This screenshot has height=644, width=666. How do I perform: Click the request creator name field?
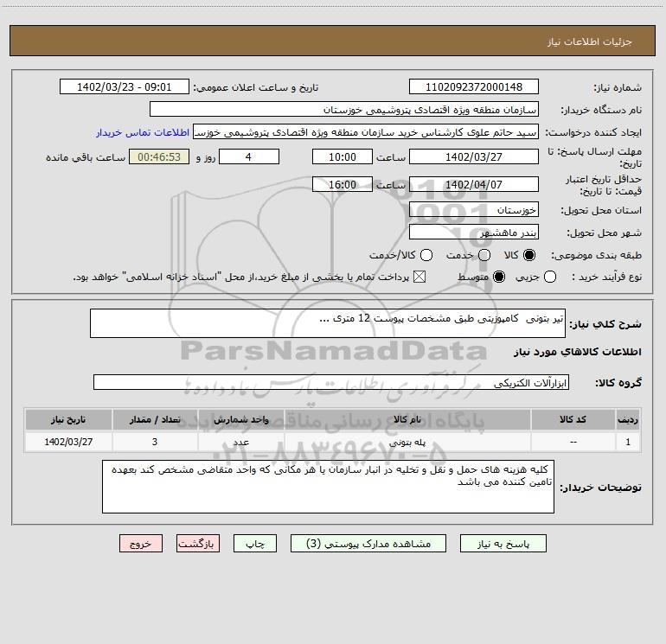pyautogui.click(x=366, y=131)
